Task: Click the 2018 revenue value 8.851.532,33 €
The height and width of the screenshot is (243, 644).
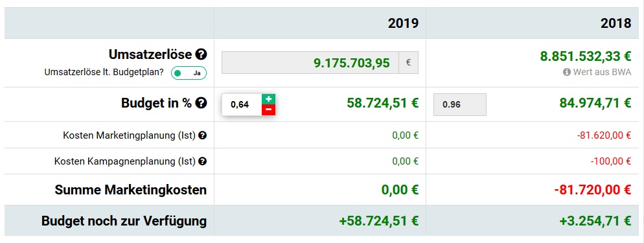Action: click(585, 56)
